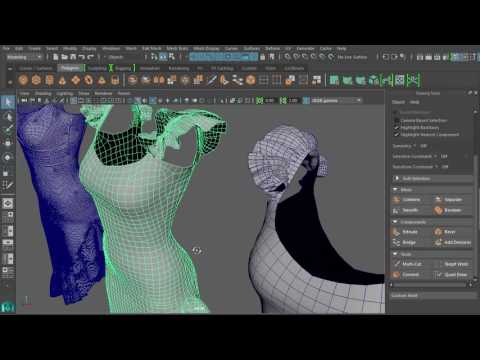Click Select Camera icon in panel toolbar
Image resolution: width=480 pixels, height=360 pixels.
click(x=24, y=100)
